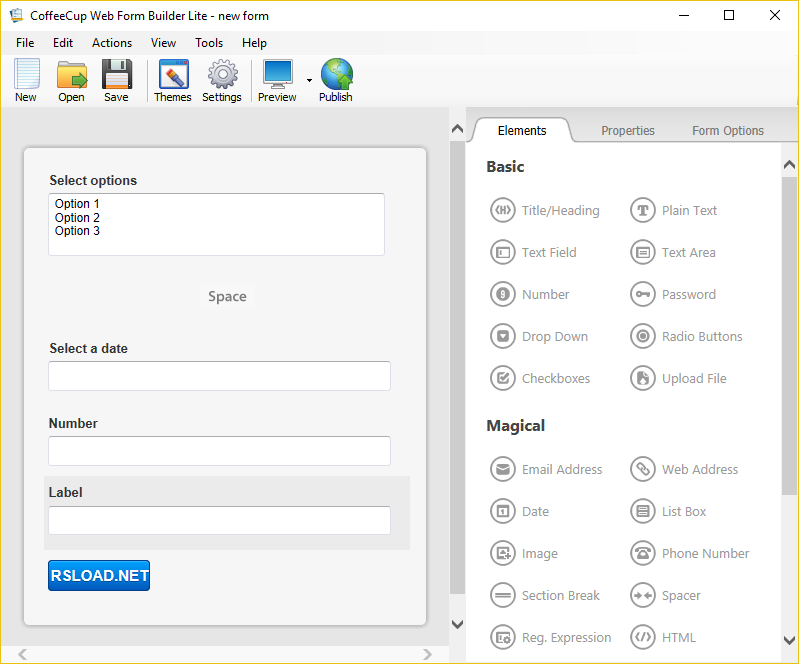Click Elements panel scroll down arrow
This screenshot has height=664, width=799.
pyautogui.click(x=789, y=640)
